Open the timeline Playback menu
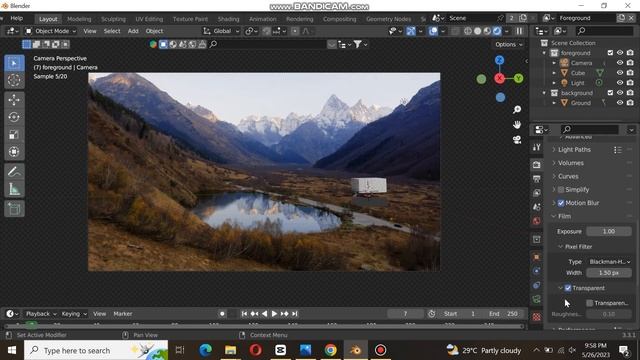Image resolution: width=640 pixels, height=360 pixels. click(40, 314)
